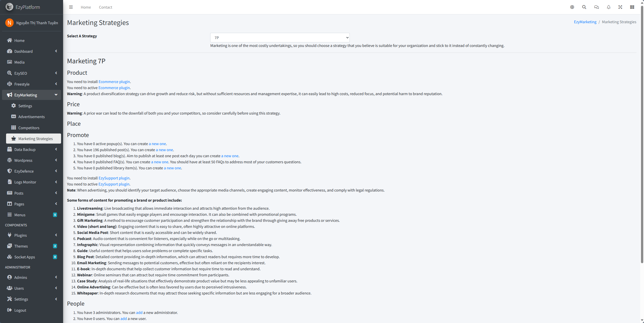The width and height of the screenshot is (644, 323).
Task: Open the notifications bell icon
Action: pos(609,7)
